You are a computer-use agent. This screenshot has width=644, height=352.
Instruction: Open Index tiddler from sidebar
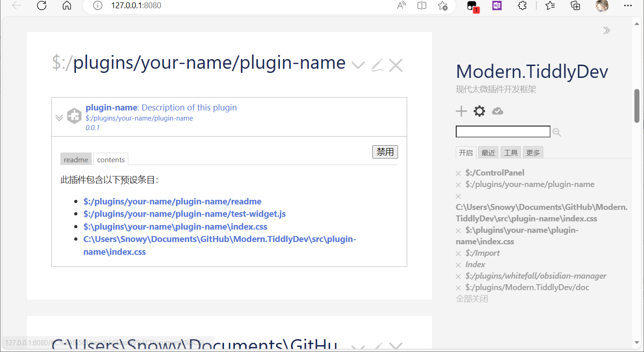[x=475, y=264]
